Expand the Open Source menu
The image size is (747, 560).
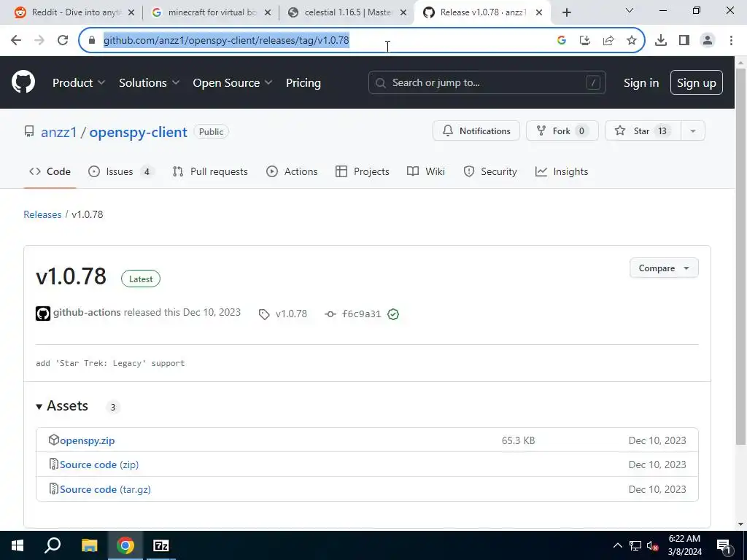pos(233,83)
